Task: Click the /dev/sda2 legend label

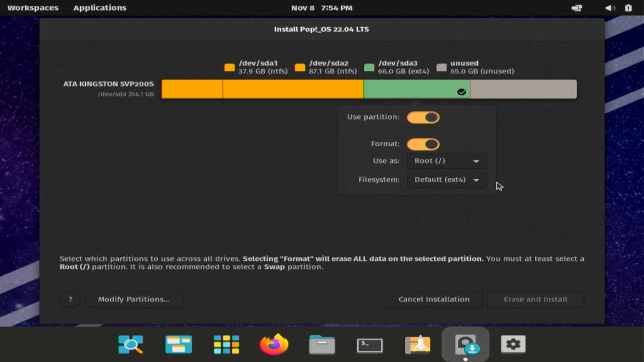Action: (328, 63)
